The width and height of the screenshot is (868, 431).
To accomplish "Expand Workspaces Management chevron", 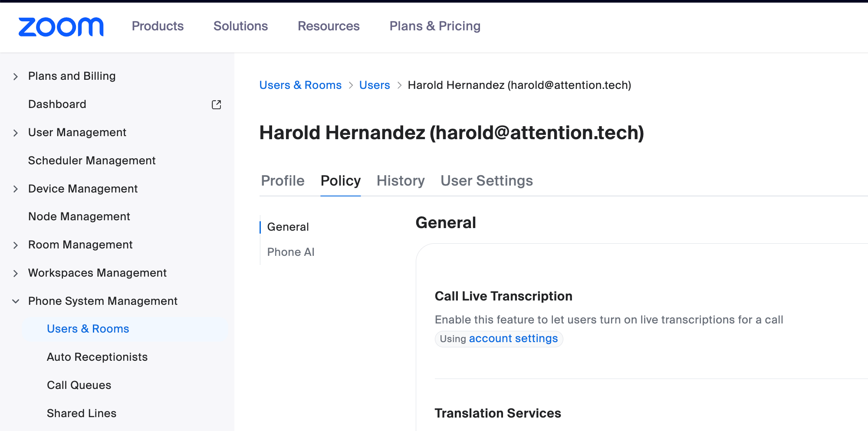I will tap(16, 273).
